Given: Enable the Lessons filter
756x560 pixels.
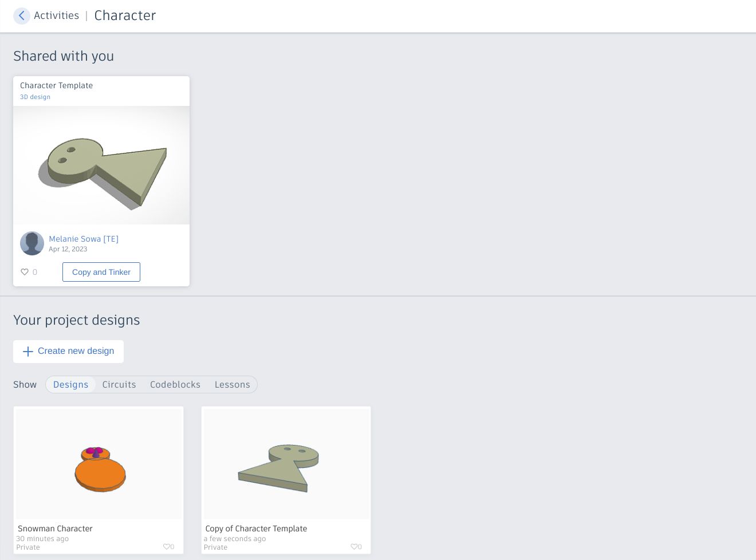Looking at the screenshot, I should pos(232,384).
